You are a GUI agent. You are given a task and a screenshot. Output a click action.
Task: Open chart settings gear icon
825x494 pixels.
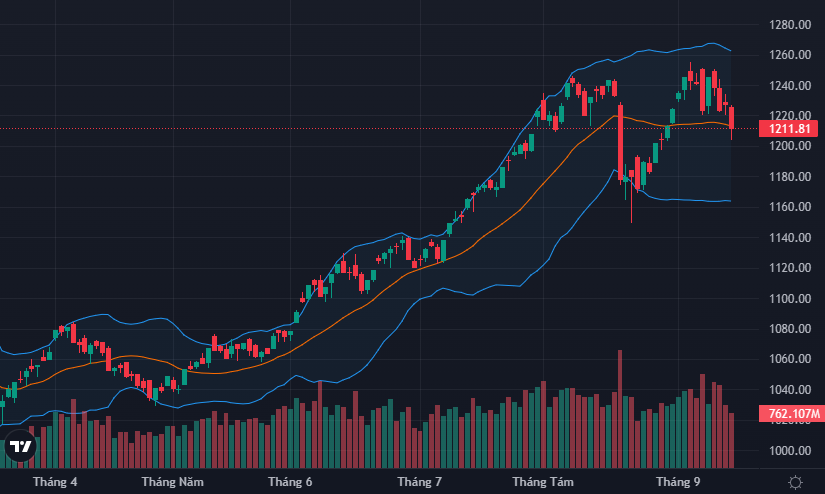click(x=795, y=482)
